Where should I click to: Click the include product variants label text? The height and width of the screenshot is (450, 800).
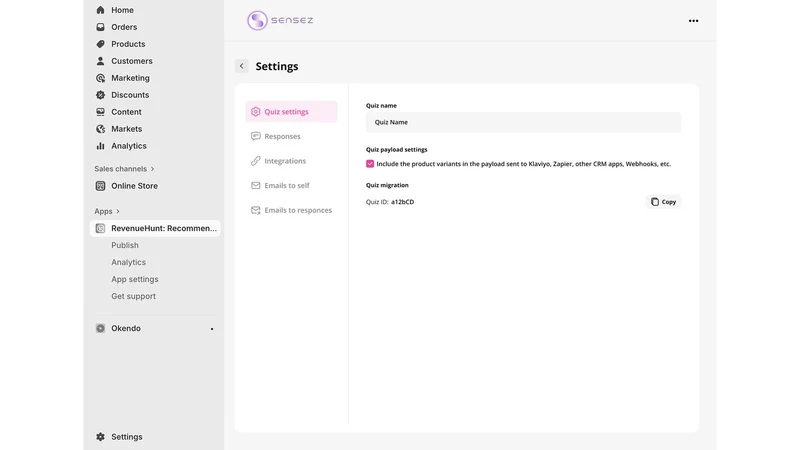tap(523, 164)
